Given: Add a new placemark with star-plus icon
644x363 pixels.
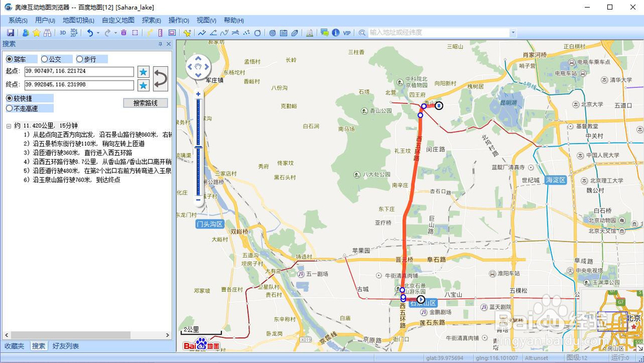Looking at the screenshot, I should [x=187, y=33].
